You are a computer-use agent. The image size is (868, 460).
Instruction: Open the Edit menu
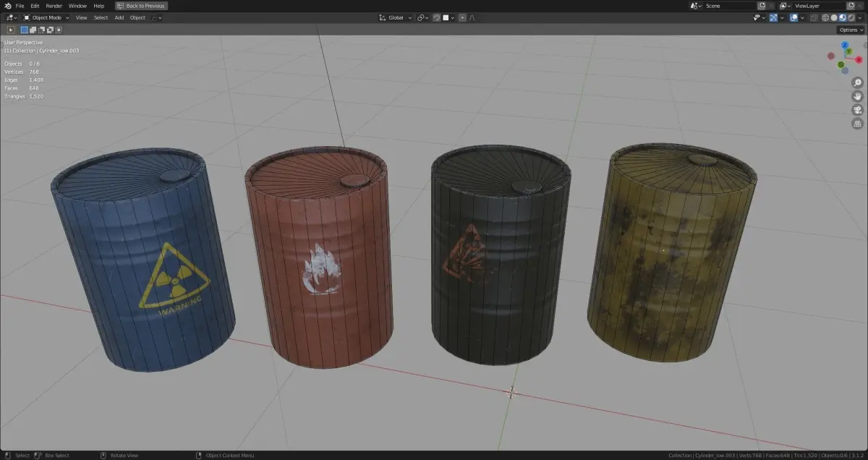35,6
